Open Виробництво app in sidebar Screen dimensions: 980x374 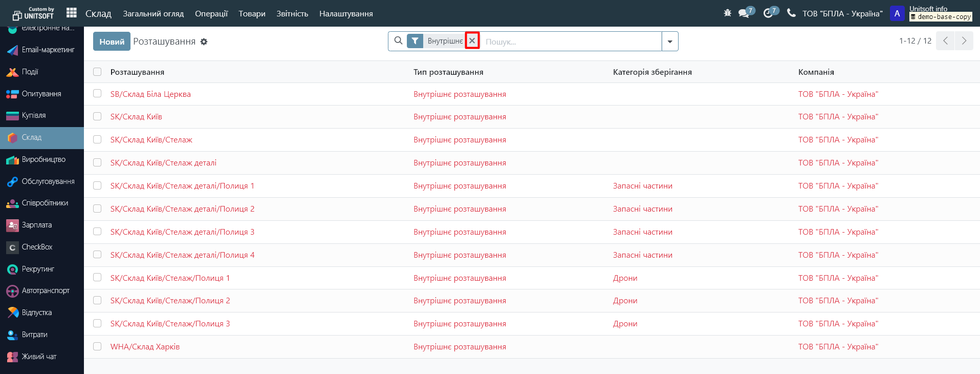tap(42, 159)
